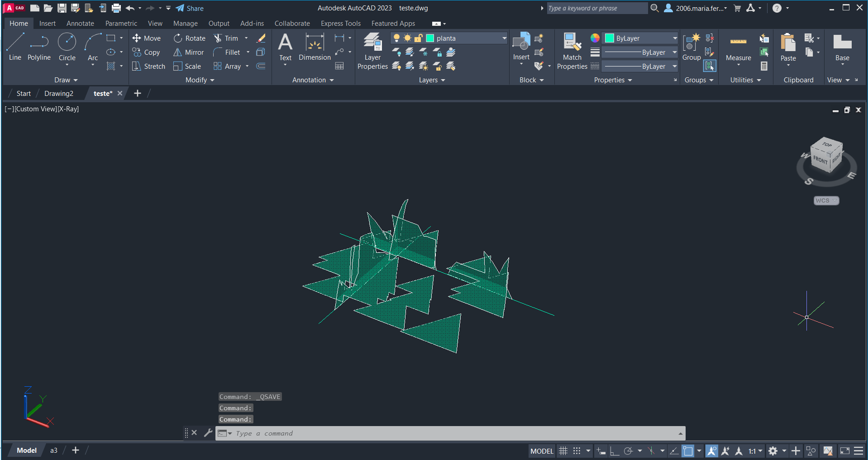Expand the Draw panel options
The image size is (868, 460).
tap(66, 80)
